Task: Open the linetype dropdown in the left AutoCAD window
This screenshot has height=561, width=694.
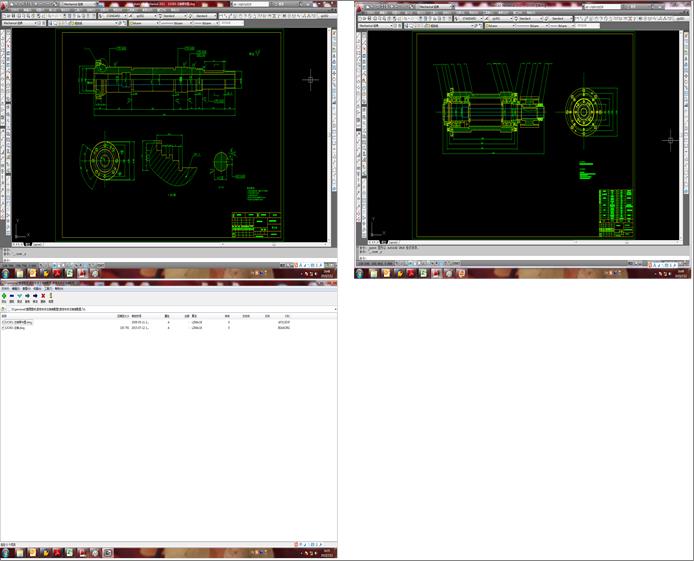Action: (x=176, y=23)
